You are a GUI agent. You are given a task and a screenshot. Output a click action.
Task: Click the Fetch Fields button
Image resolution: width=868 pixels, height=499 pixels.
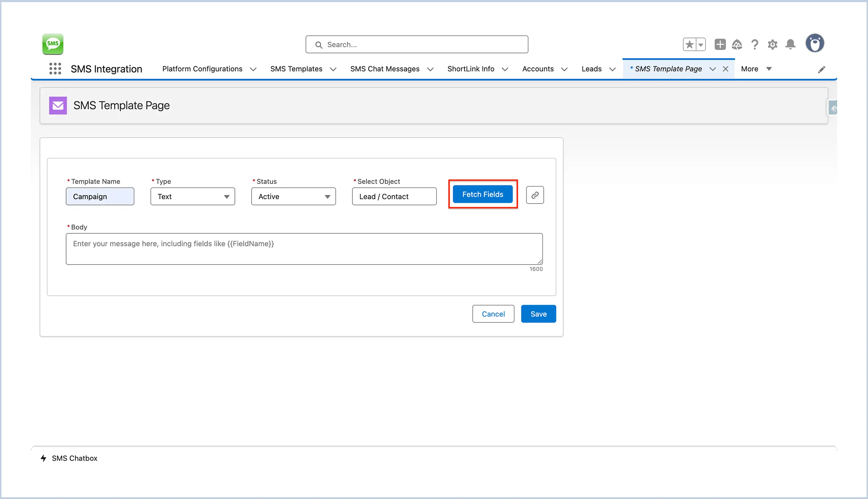point(483,194)
